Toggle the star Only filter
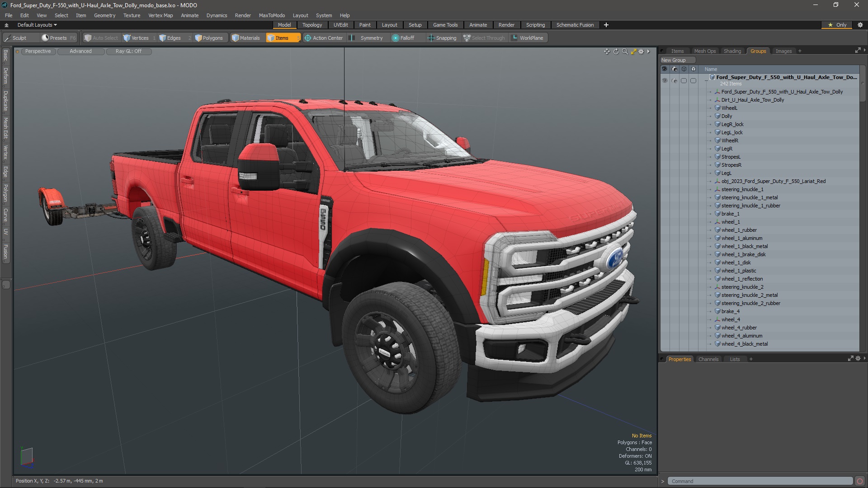 point(837,25)
